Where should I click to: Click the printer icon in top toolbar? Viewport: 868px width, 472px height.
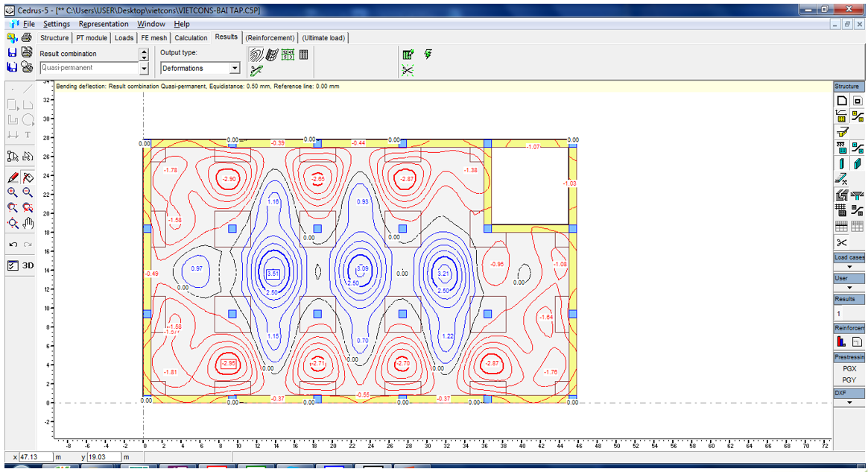26,38
